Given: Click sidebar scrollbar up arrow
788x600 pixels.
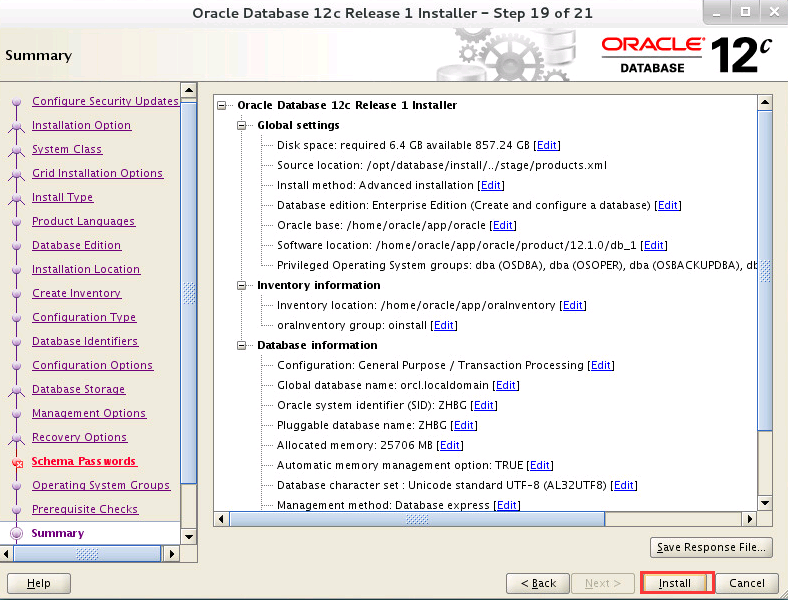Looking at the screenshot, I should point(188,91).
